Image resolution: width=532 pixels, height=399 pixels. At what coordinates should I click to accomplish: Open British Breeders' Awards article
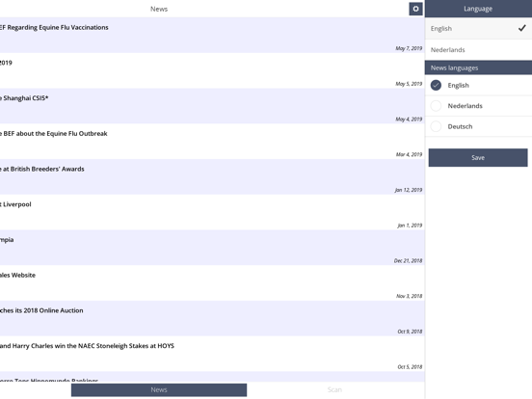tap(212, 176)
